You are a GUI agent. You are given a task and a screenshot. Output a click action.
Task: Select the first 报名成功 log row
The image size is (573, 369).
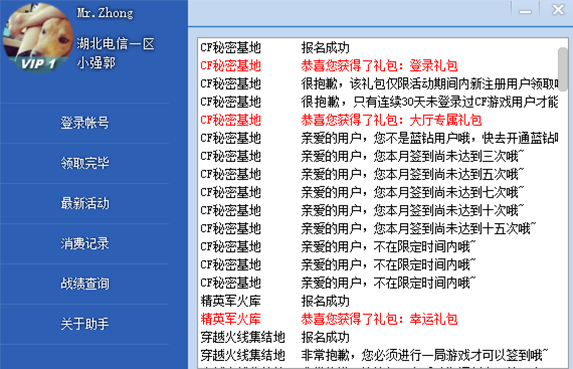pos(379,48)
